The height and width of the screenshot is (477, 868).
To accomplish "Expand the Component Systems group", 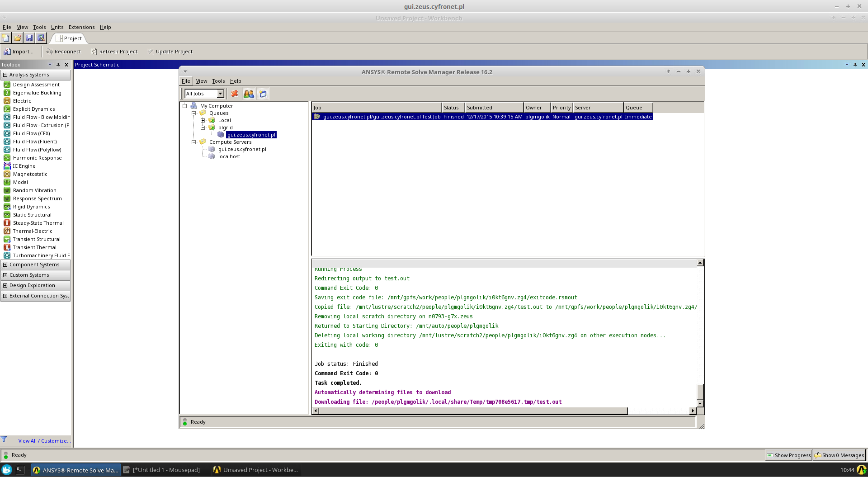I will point(5,264).
